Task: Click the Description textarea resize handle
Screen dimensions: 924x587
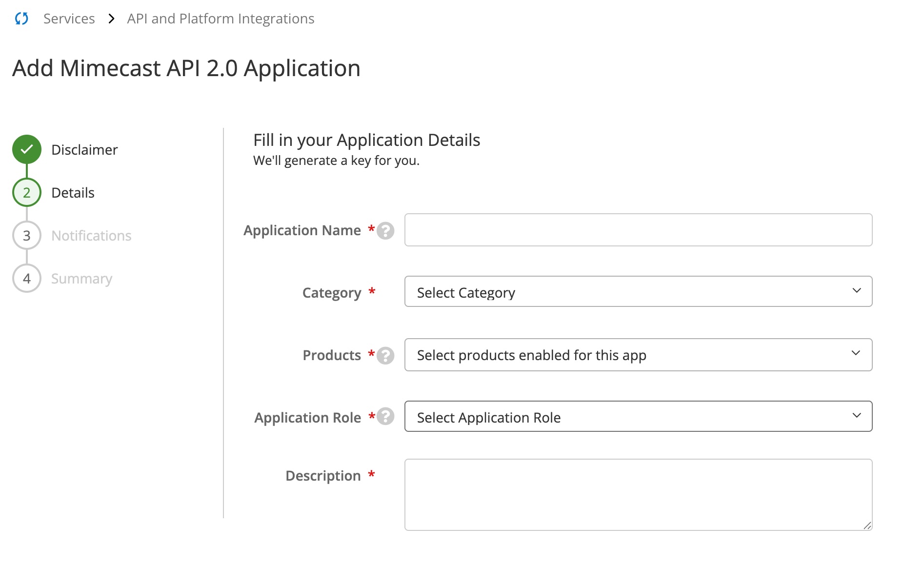Action: [x=867, y=525]
